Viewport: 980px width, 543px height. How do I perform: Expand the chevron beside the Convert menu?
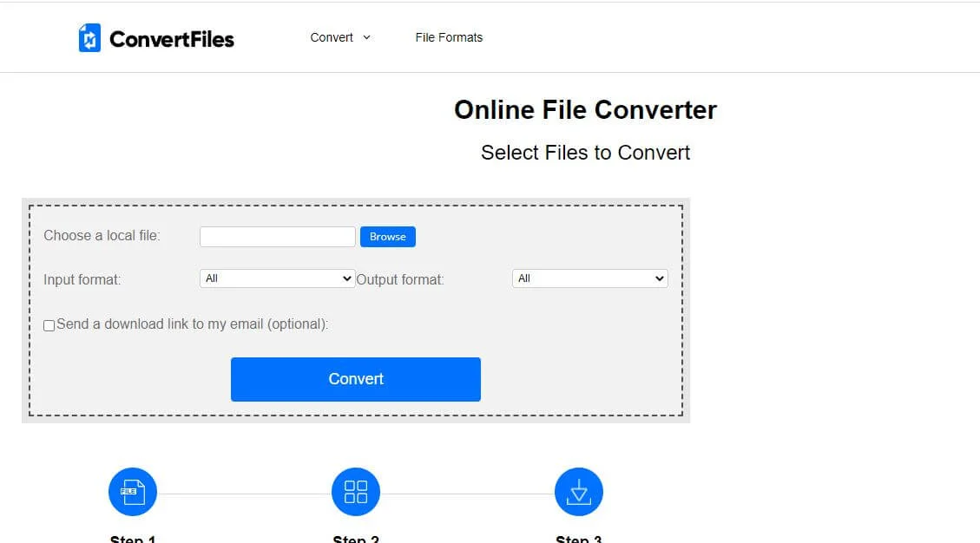(366, 37)
